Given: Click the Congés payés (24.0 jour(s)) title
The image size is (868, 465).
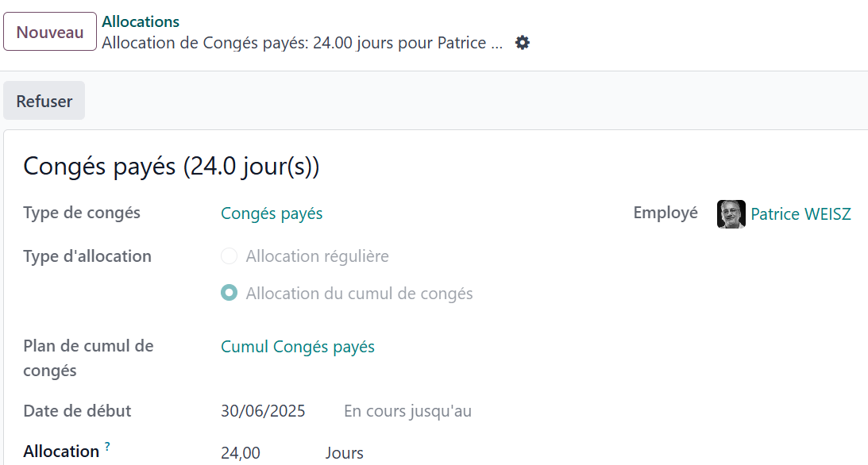Looking at the screenshot, I should [172, 166].
